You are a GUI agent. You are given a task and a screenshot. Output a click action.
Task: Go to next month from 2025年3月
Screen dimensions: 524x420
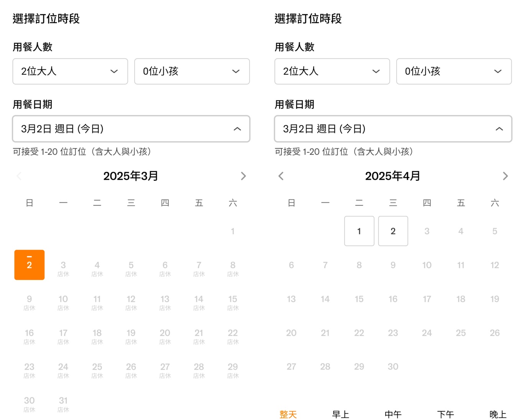point(243,176)
